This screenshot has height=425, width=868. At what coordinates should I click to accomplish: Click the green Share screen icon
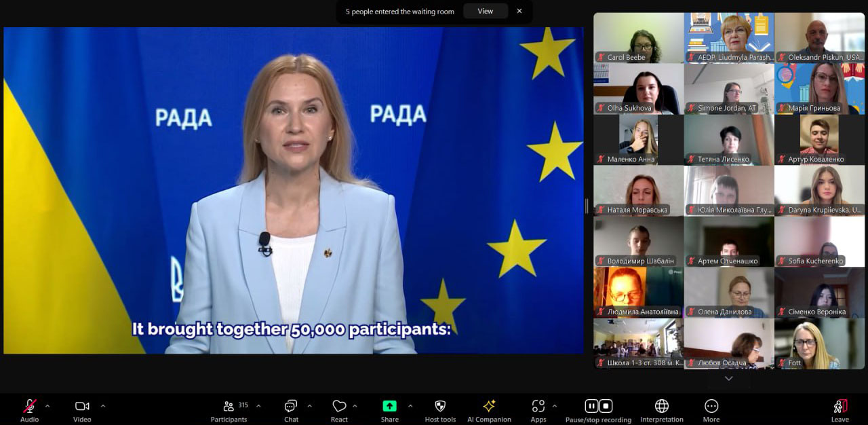point(389,406)
